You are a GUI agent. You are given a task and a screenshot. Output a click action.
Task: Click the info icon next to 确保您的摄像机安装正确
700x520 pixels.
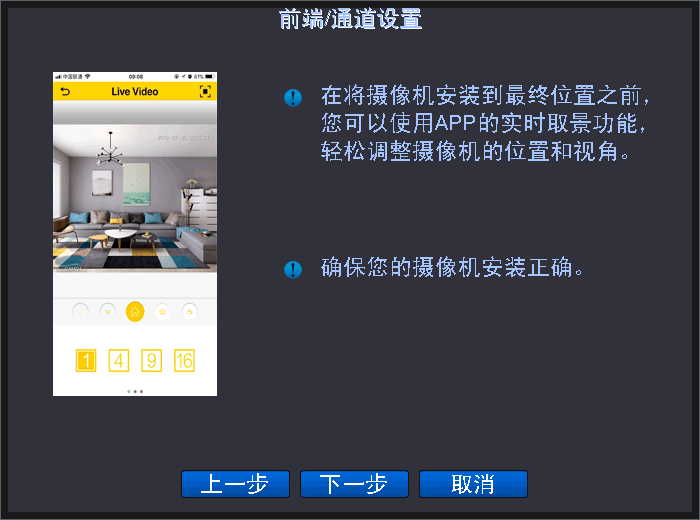[x=293, y=270]
